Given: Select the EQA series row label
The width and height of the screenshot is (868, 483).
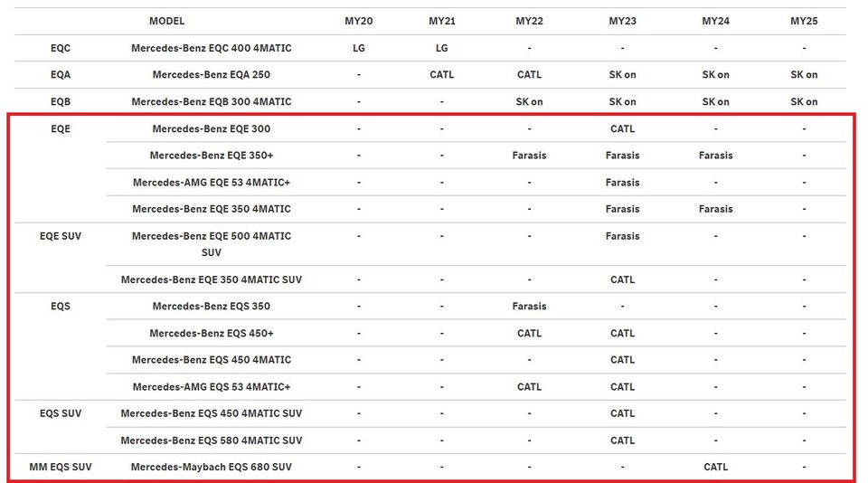Looking at the screenshot, I should [x=61, y=75].
